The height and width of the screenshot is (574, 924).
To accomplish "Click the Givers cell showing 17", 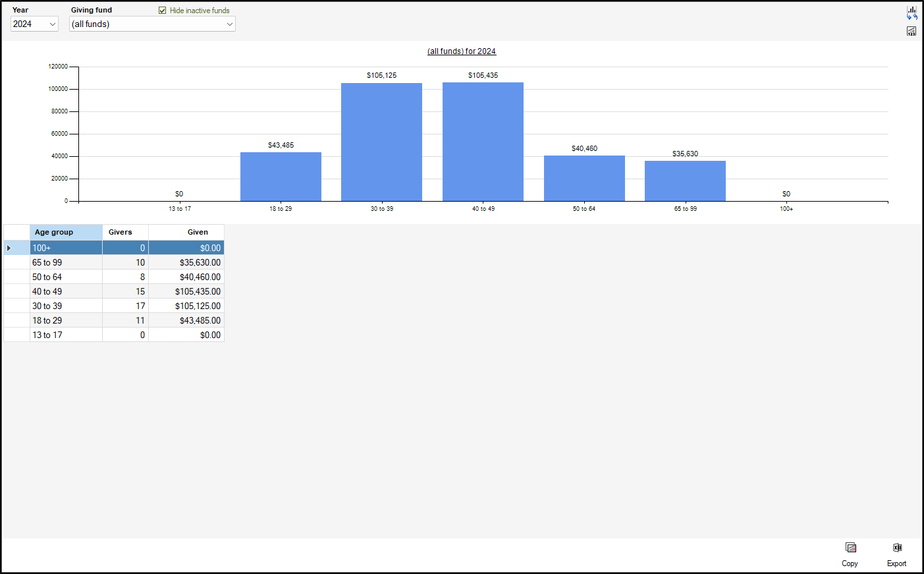I will click(x=125, y=306).
